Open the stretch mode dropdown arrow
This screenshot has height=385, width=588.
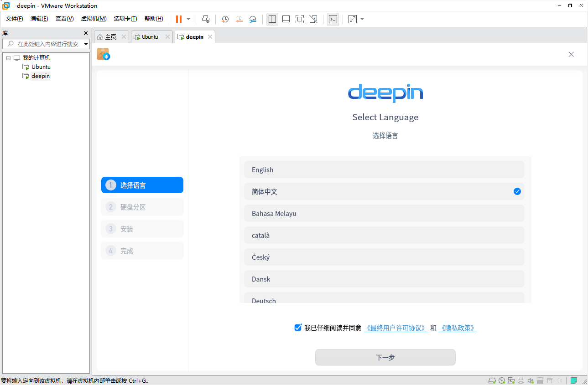(362, 19)
